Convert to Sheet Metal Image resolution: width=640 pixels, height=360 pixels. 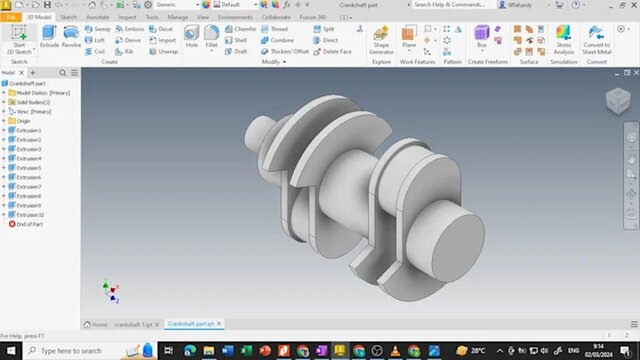pos(596,40)
